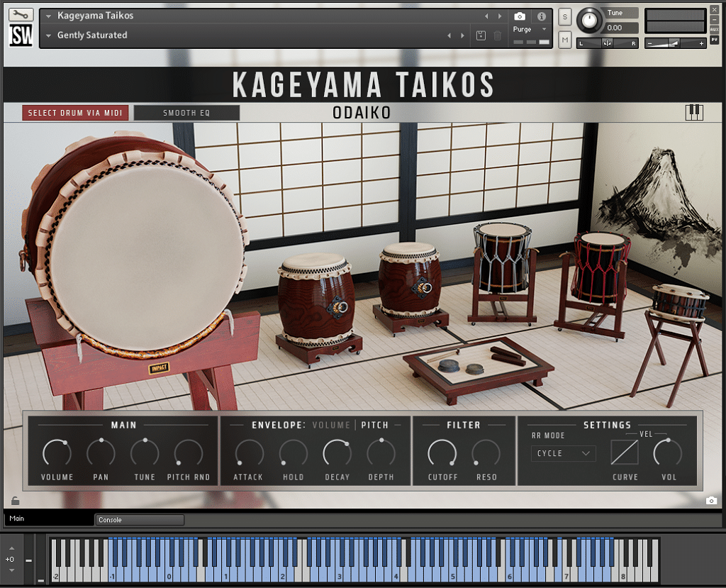Viewport: 726px width, 588px height.
Task: Open instrument edit mode with the wrench icon
Action: [21, 15]
